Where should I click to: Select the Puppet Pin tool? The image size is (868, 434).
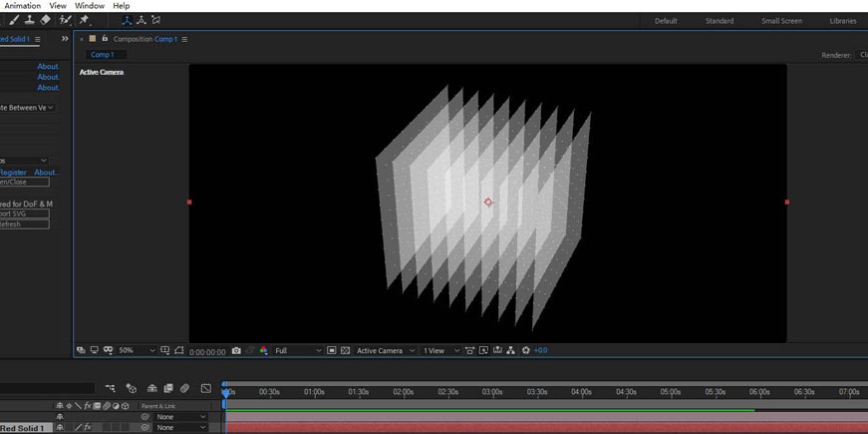pos(84,21)
